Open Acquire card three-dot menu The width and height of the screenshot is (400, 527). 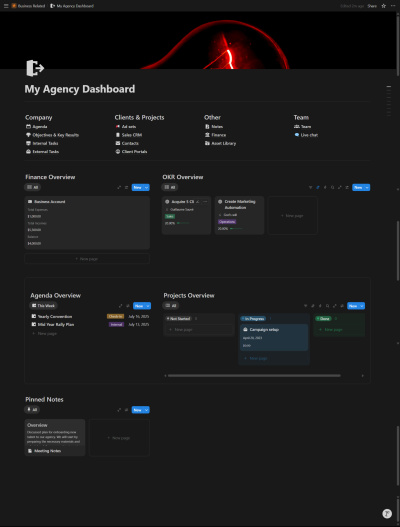[205, 202]
